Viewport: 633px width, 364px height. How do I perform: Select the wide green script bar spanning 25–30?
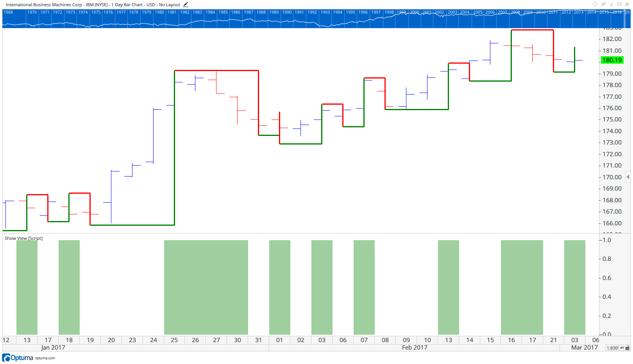[206, 287]
